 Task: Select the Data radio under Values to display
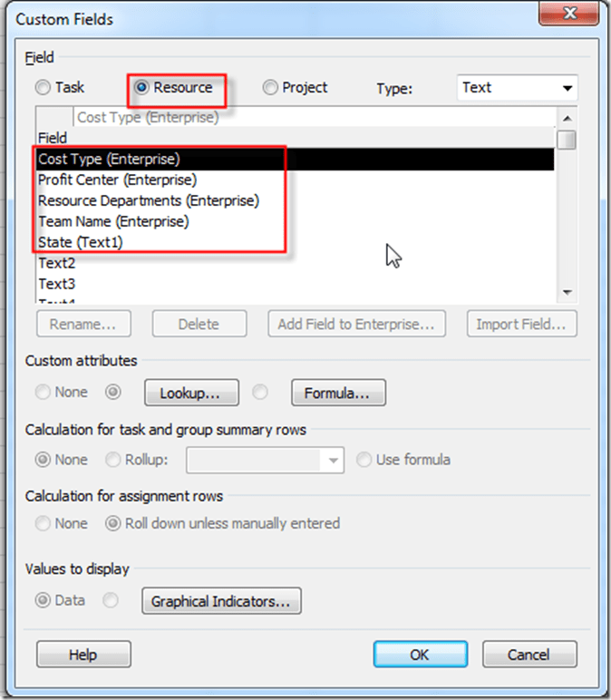point(44,600)
